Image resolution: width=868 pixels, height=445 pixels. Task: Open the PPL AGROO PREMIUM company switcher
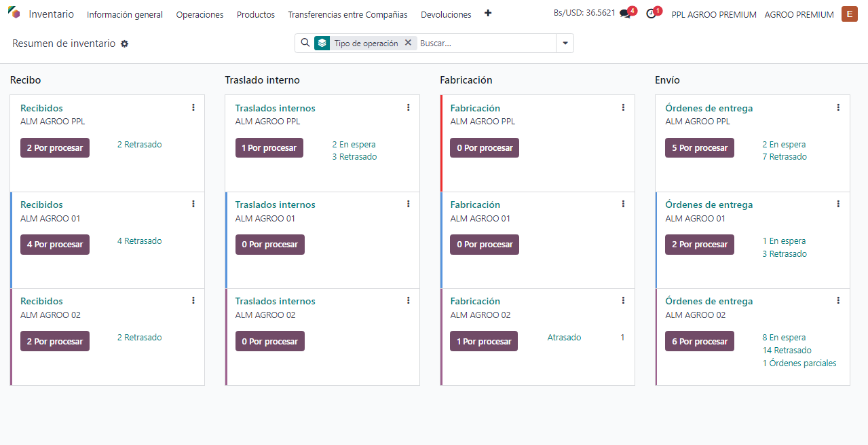coord(713,14)
